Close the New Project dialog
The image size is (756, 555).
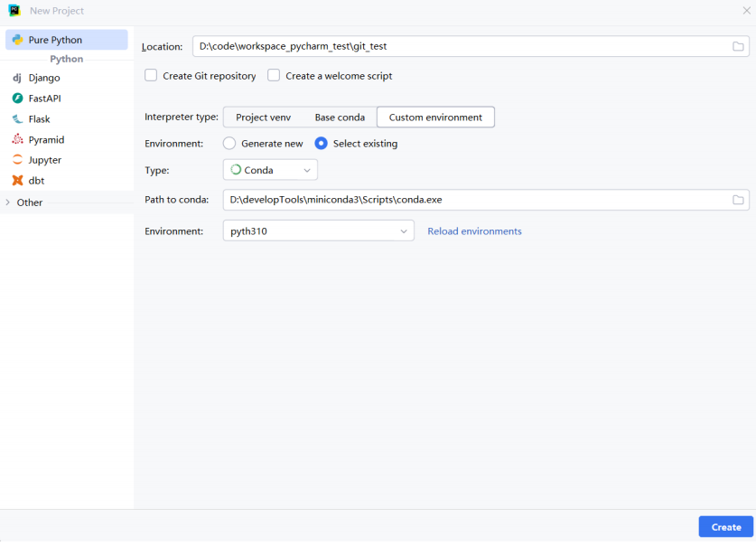746,11
